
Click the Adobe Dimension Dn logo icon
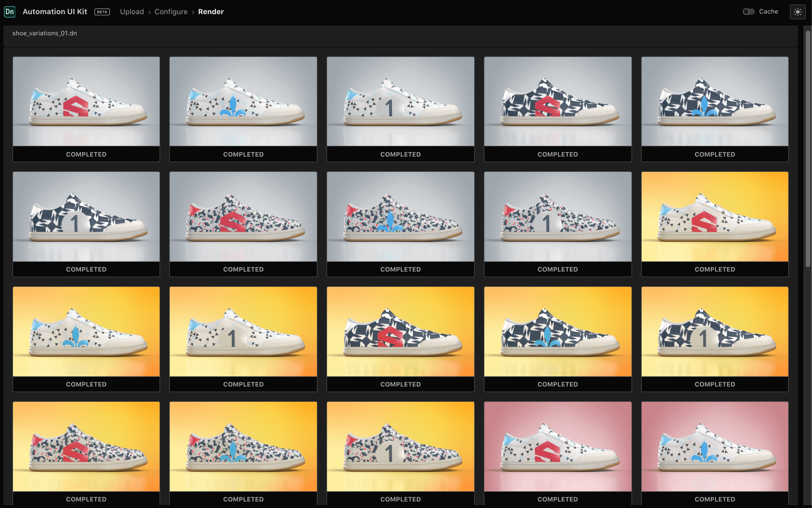point(10,11)
